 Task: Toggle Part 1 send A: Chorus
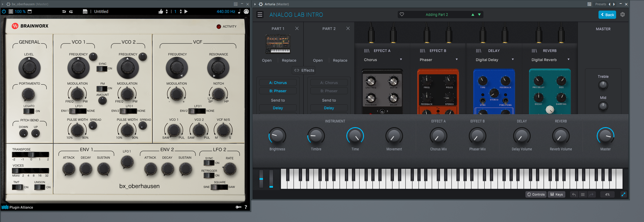coord(278,83)
